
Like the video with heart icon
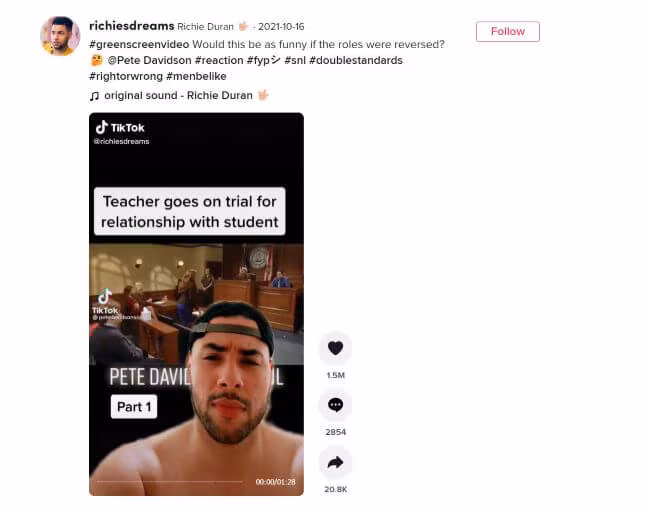(335, 348)
